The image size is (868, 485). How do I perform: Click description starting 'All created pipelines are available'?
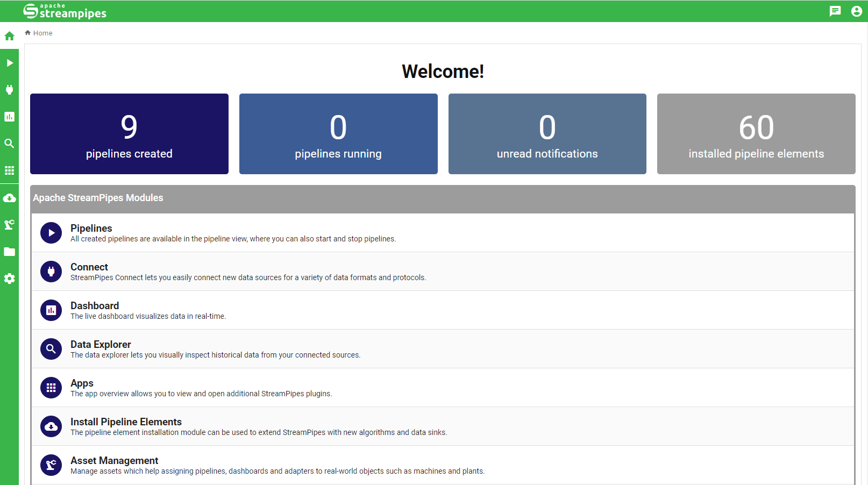coord(233,239)
